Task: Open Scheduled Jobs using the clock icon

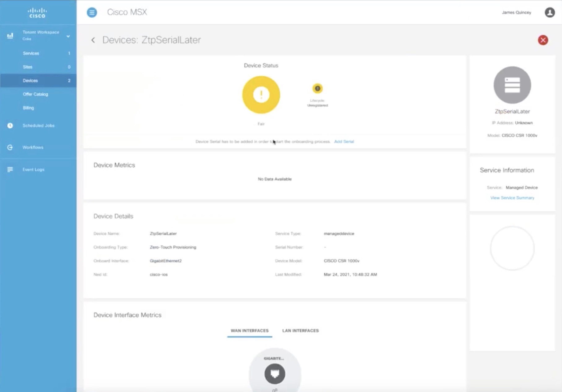Action: click(x=10, y=126)
